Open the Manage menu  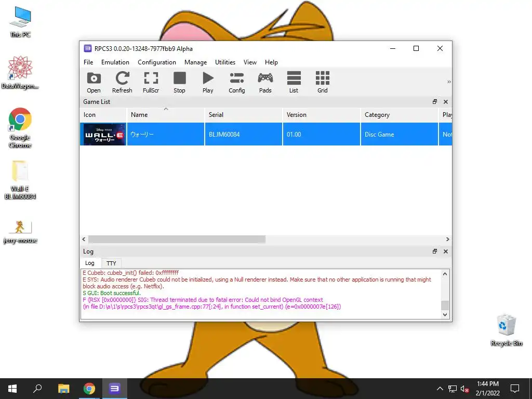(195, 62)
